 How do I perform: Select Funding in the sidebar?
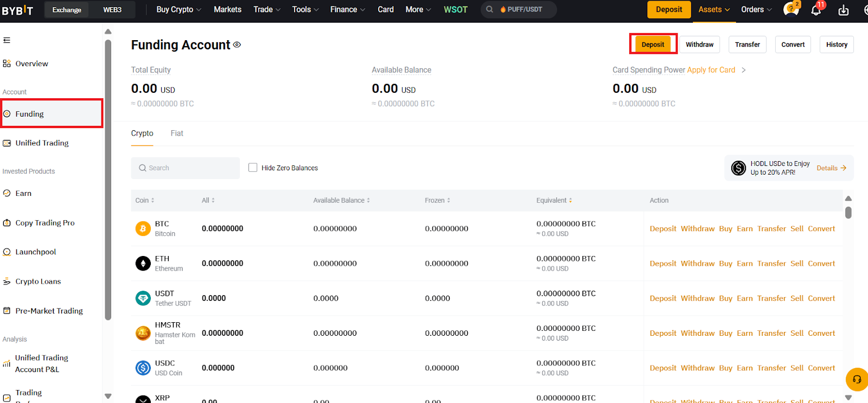coord(52,113)
